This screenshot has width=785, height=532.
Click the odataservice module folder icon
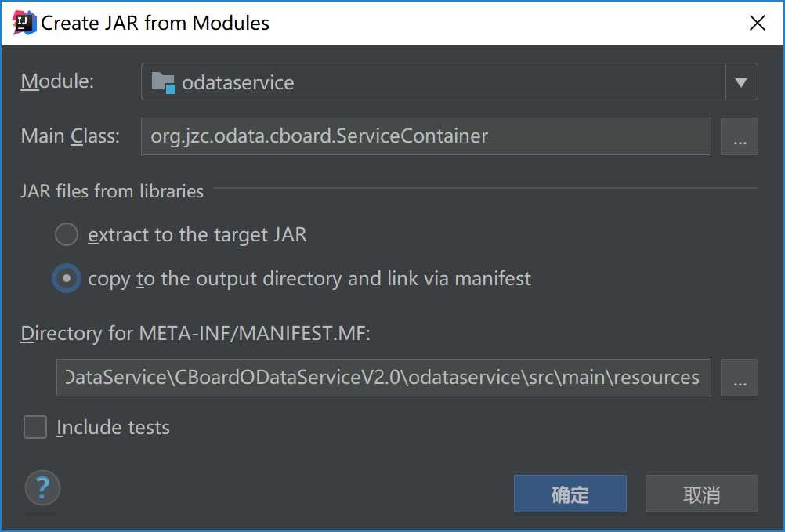(163, 82)
